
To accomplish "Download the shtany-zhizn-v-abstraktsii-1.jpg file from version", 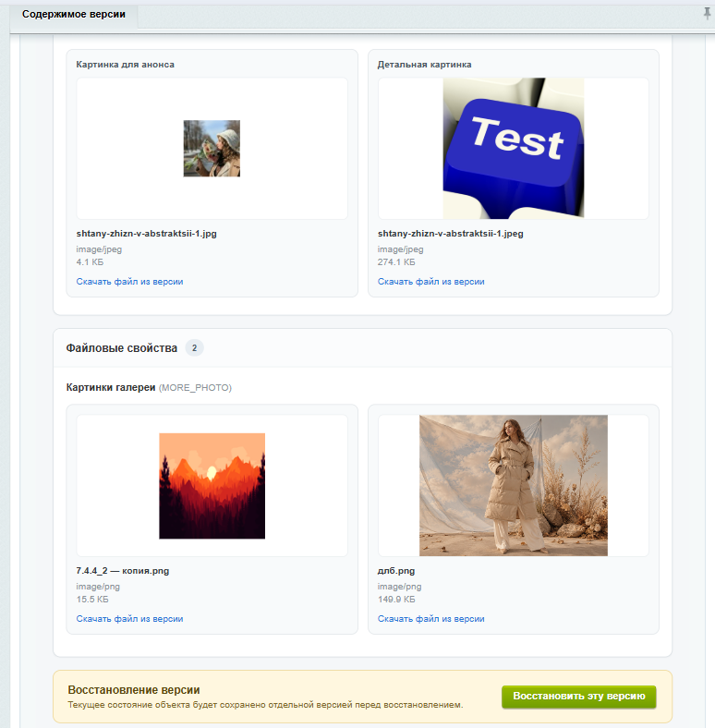I will 129,282.
